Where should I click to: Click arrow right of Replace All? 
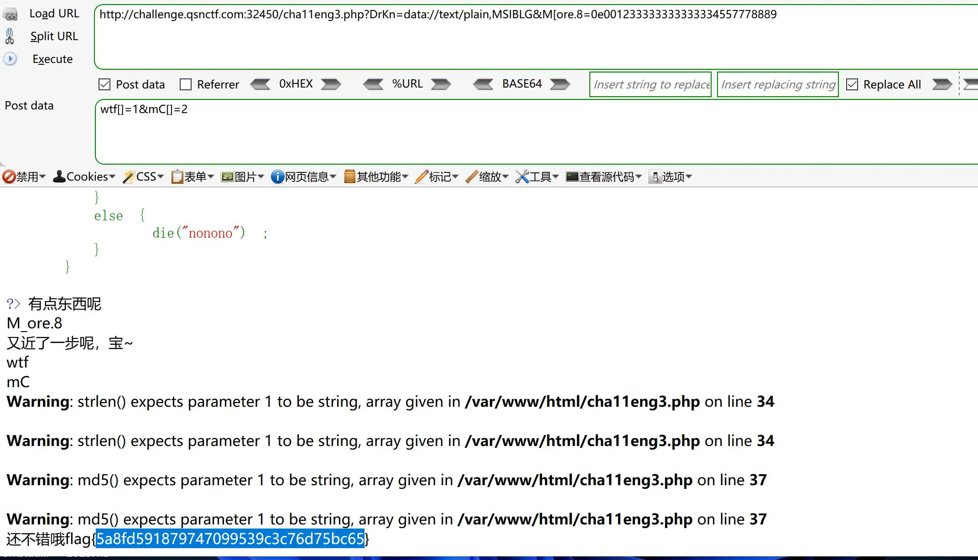pyautogui.click(x=942, y=84)
